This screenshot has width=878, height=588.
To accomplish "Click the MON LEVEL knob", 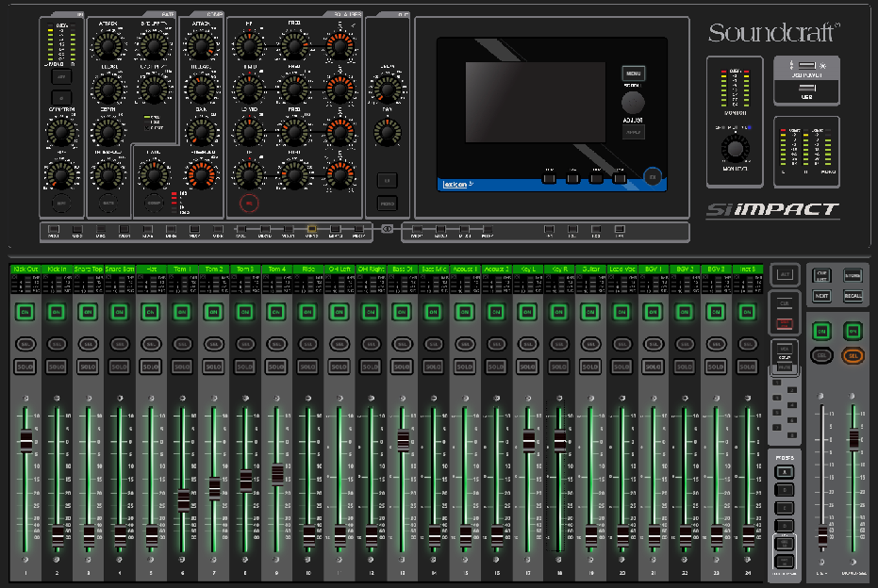I will [x=735, y=148].
